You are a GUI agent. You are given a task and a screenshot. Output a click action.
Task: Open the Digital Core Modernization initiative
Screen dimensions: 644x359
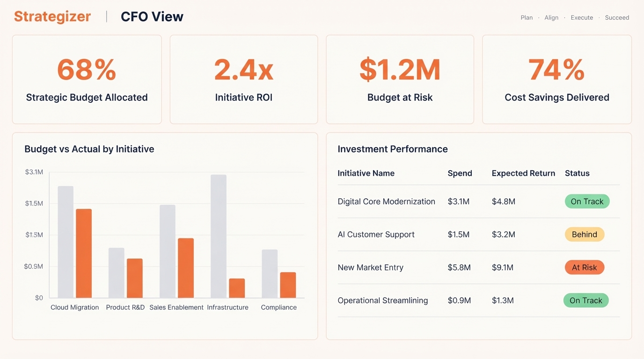(387, 201)
